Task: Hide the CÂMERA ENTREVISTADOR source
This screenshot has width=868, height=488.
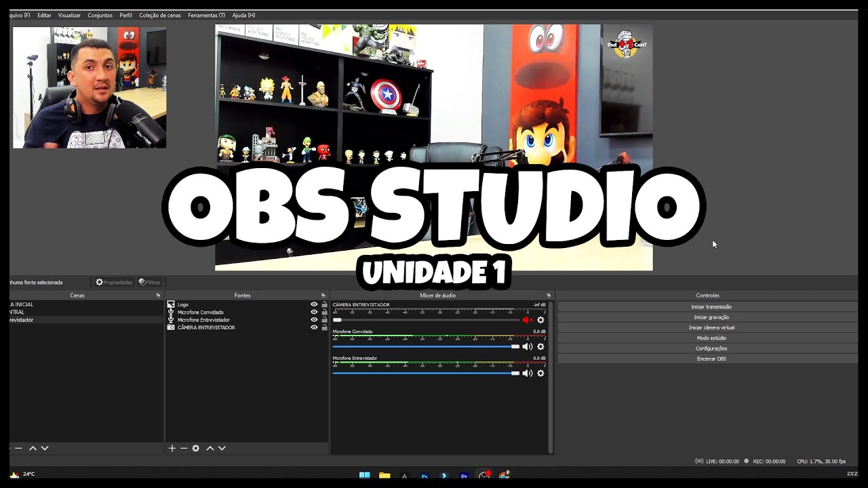Action: coord(314,327)
